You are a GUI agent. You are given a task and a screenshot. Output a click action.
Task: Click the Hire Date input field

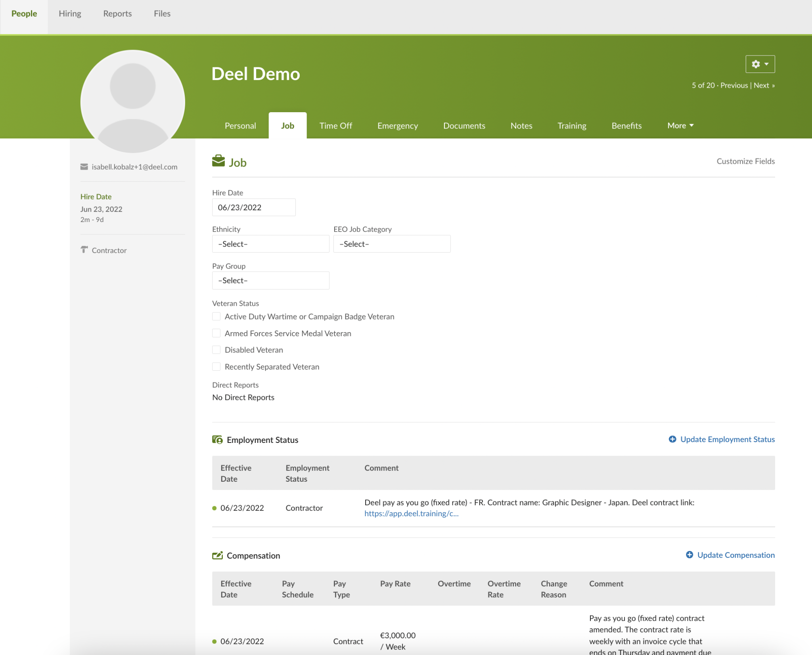(254, 207)
